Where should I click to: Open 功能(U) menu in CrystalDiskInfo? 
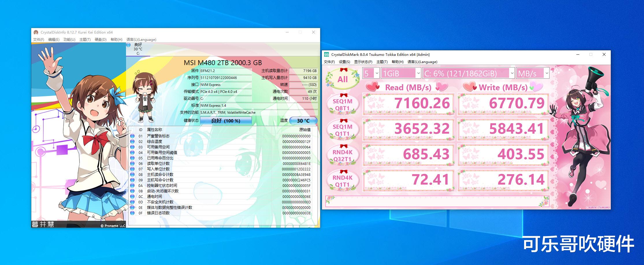click(x=69, y=40)
